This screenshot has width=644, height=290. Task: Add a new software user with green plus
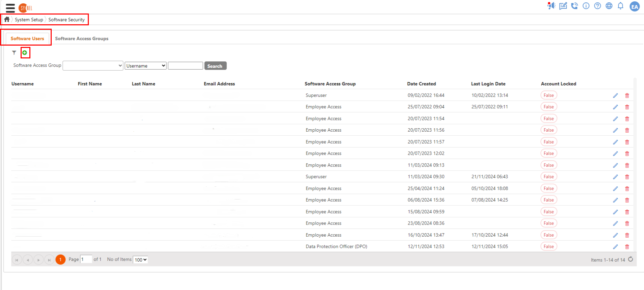pyautogui.click(x=25, y=53)
